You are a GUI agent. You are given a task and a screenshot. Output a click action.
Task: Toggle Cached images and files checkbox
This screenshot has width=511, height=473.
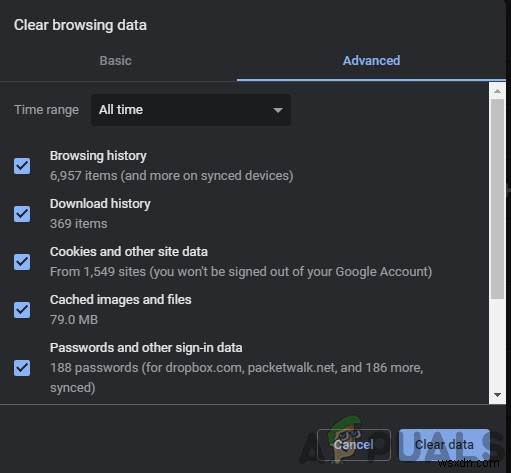[22, 310]
